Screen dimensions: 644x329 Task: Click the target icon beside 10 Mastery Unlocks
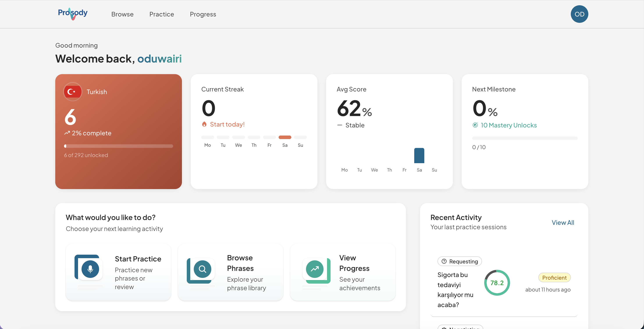(475, 125)
